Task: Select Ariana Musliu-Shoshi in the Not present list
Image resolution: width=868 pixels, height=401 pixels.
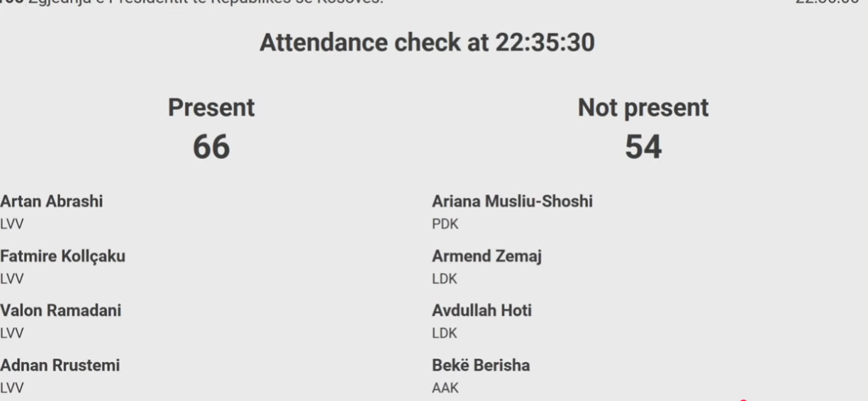Action: (x=512, y=202)
